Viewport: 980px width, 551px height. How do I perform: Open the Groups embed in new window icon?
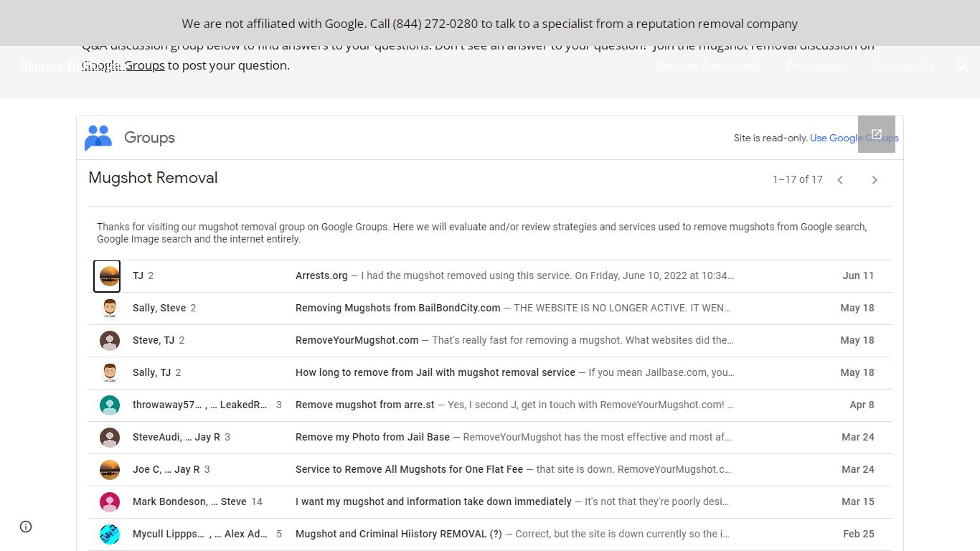876,134
